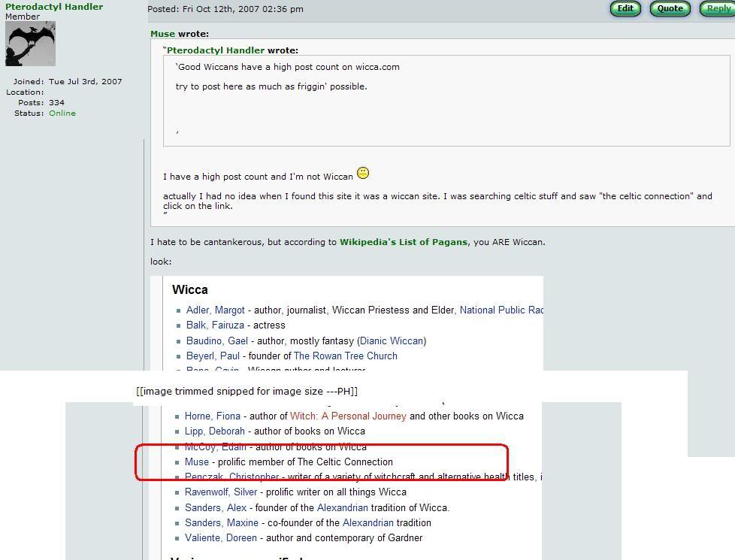Click the Member rank label
This screenshot has height=560, width=735.
tap(23, 17)
